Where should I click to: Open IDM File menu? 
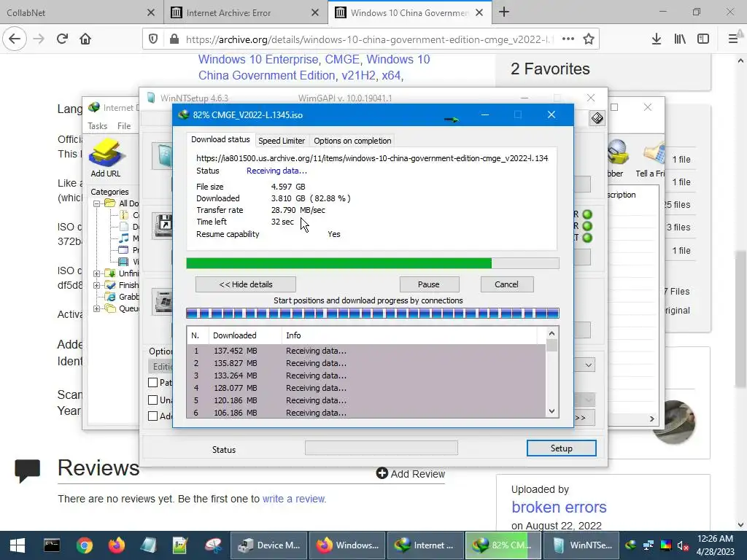pyautogui.click(x=124, y=125)
